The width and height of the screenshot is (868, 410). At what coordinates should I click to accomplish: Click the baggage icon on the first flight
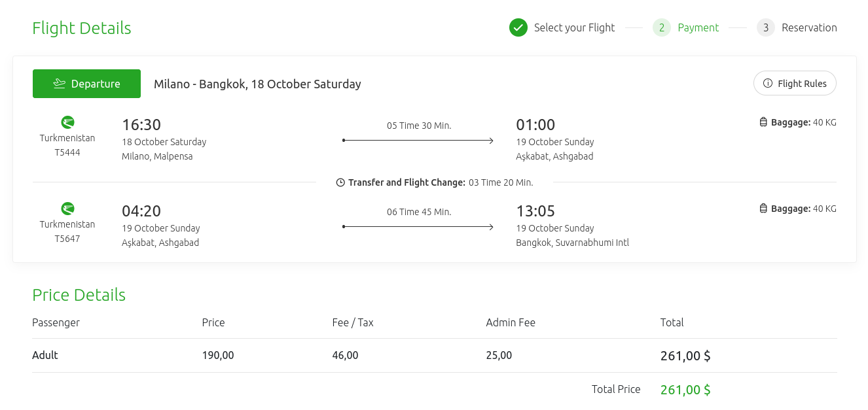tap(763, 122)
